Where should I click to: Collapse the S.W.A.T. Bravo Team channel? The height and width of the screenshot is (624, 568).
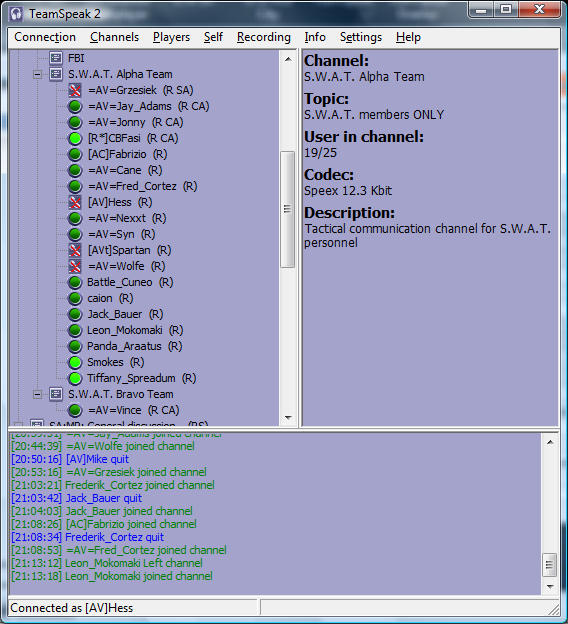[37, 394]
